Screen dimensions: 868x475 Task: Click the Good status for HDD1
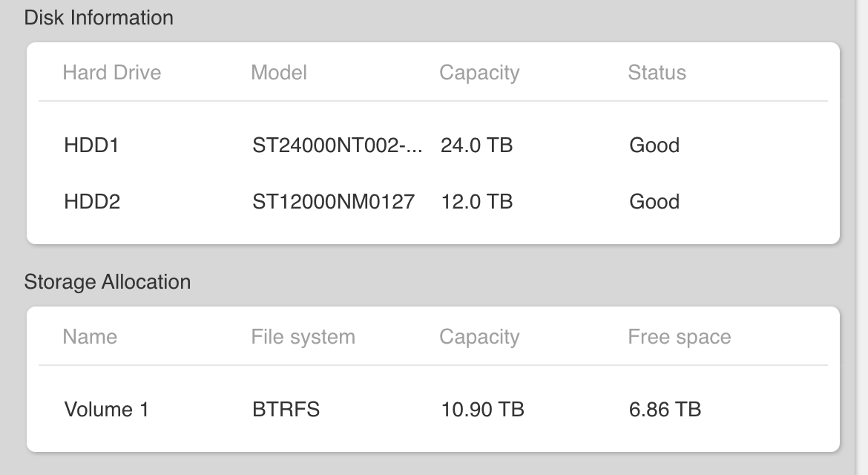click(x=654, y=145)
